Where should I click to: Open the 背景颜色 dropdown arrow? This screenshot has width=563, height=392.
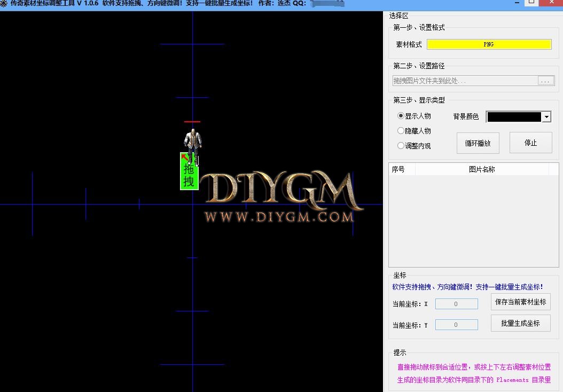pos(546,116)
